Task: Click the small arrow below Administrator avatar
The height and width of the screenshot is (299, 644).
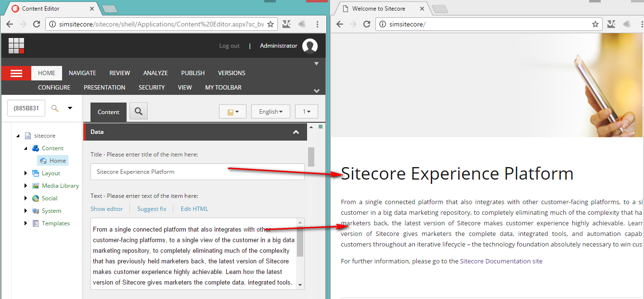Action: click(x=316, y=64)
